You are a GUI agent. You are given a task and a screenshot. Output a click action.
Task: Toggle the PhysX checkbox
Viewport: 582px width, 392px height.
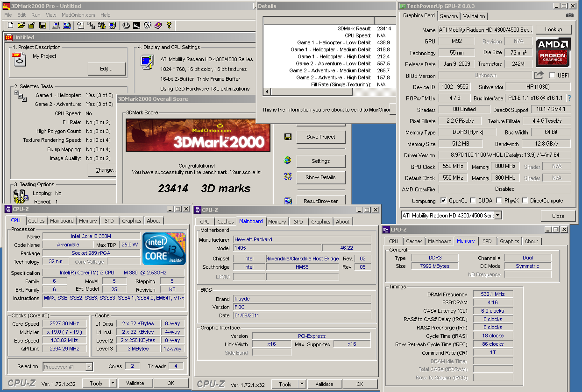pos(499,201)
